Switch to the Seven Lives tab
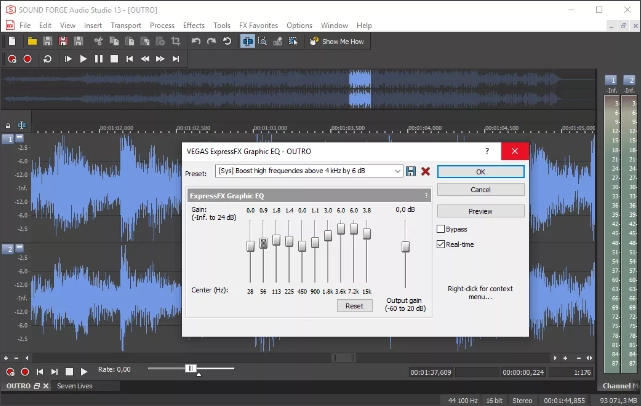Image resolution: width=641 pixels, height=406 pixels. pyautogui.click(x=76, y=385)
